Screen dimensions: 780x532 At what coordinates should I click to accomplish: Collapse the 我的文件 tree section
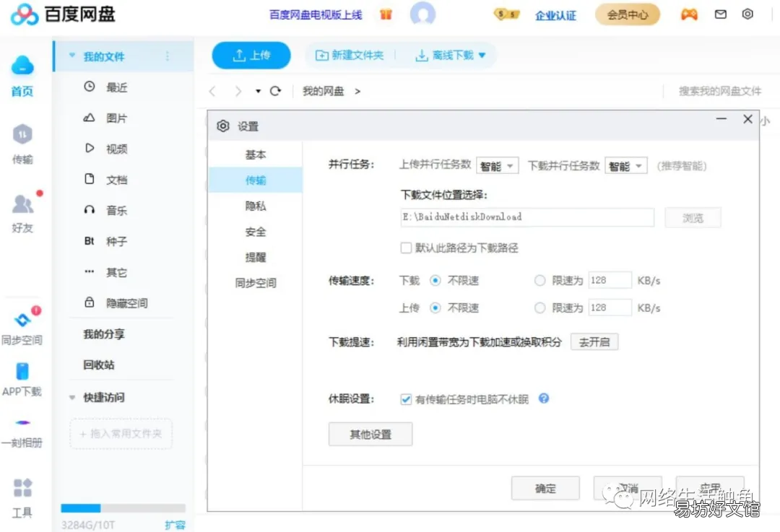72,56
